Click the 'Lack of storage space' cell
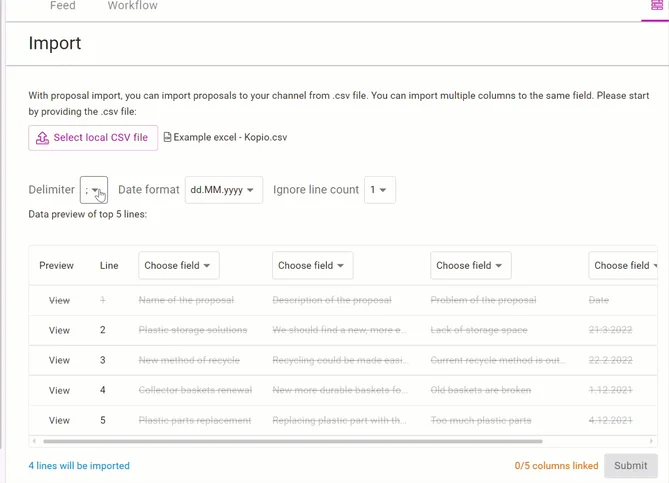 479,330
